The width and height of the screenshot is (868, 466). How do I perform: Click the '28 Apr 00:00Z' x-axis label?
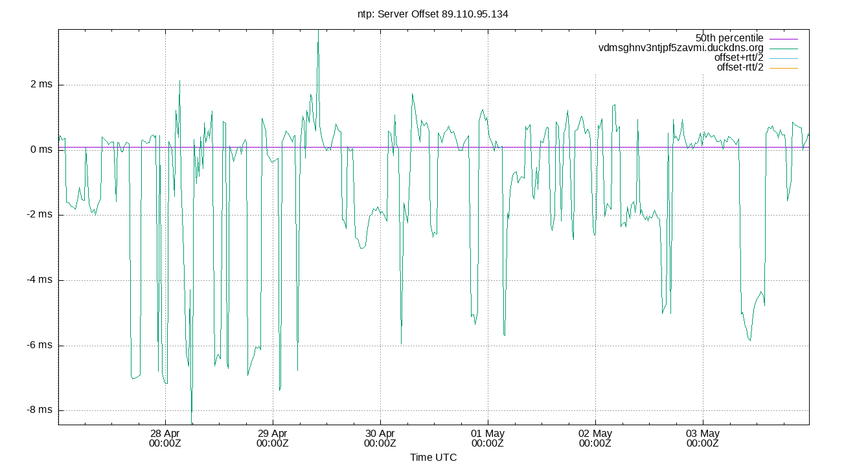[x=165, y=438]
